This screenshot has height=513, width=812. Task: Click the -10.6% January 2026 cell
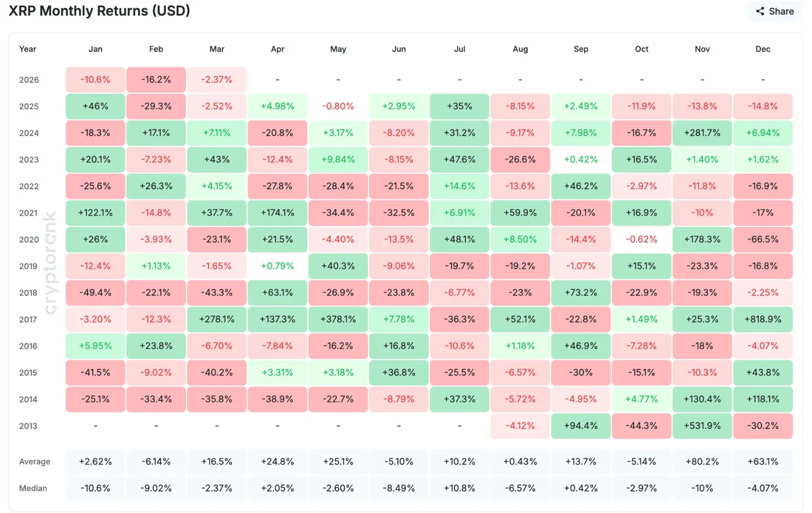pos(95,79)
